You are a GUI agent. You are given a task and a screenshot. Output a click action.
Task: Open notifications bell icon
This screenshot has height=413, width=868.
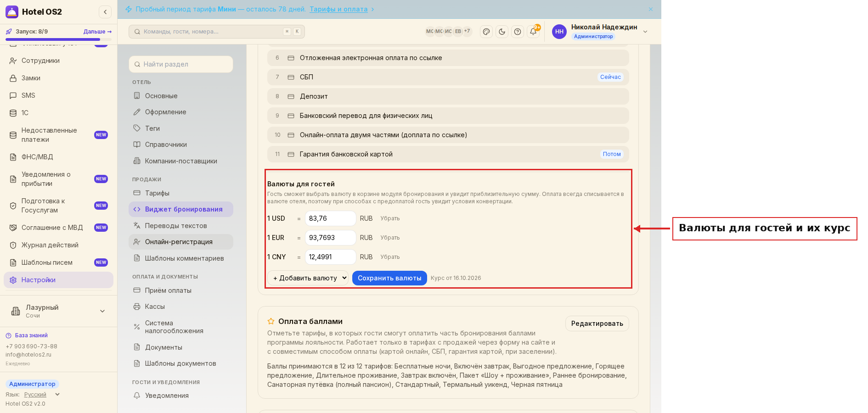(x=533, y=32)
